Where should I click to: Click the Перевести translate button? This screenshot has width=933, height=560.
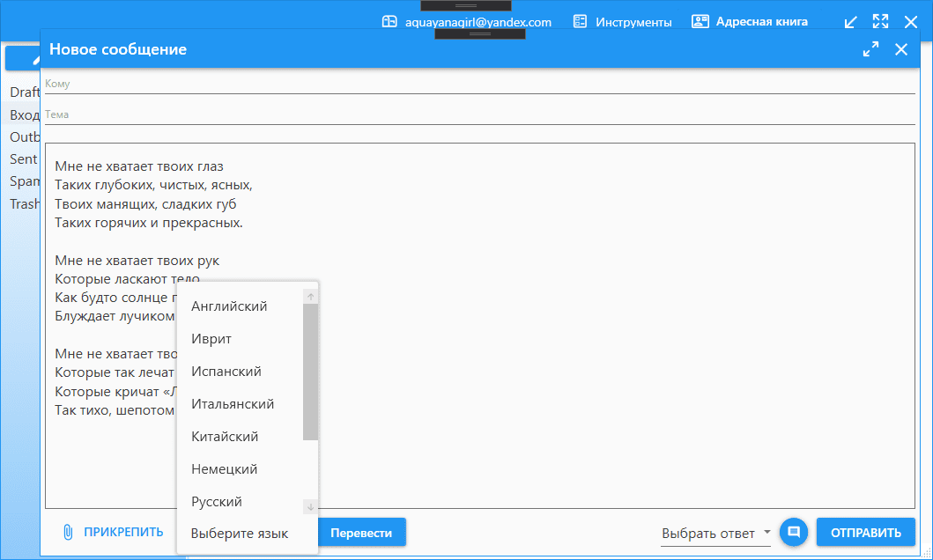pos(361,533)
